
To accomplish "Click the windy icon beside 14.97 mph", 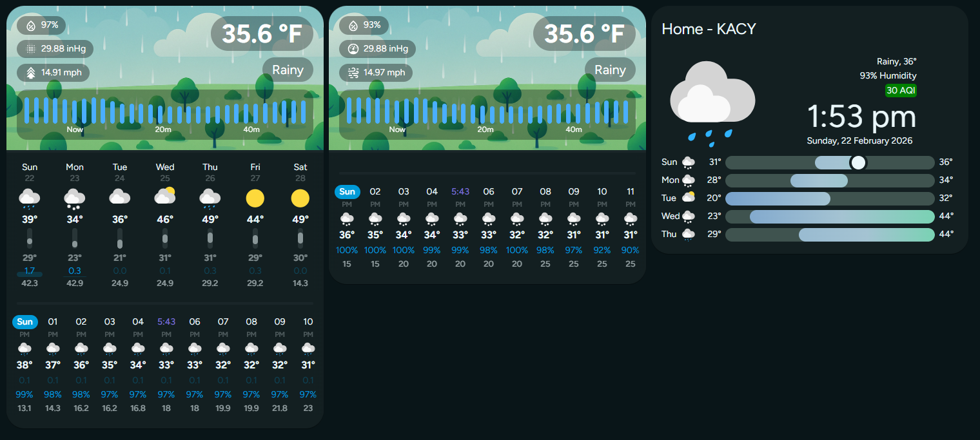I will pos(353,73).
